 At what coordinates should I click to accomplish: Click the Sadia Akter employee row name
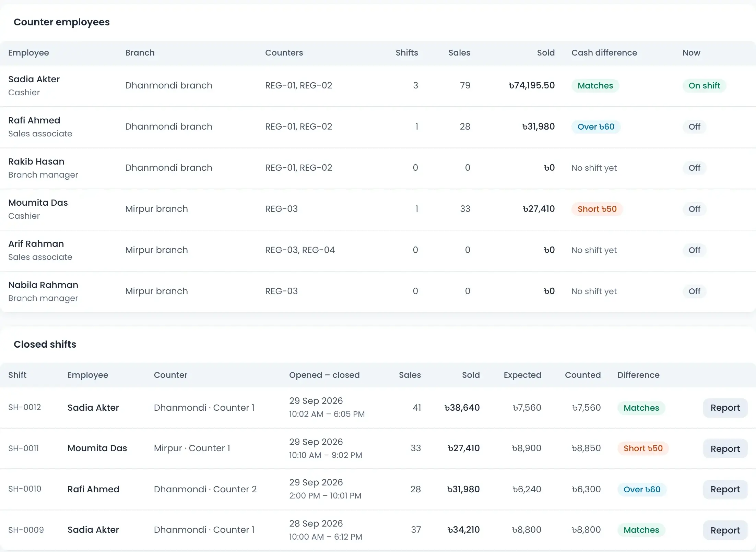pos(34,79)
